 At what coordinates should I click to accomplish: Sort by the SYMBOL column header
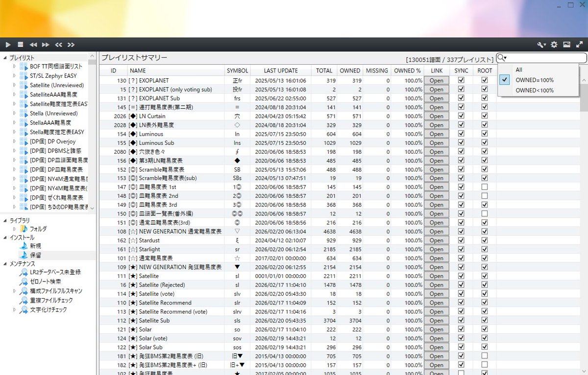click(237, 71)
